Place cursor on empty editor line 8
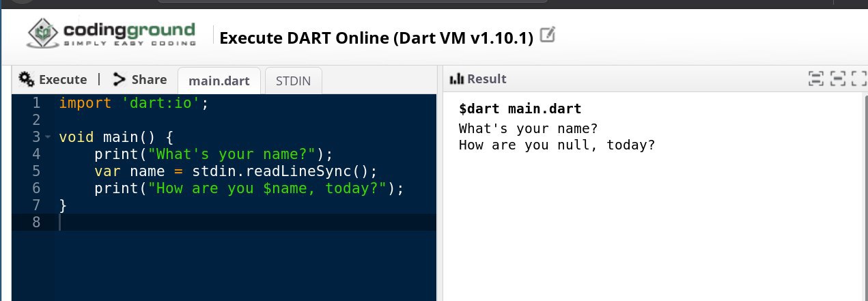 [246, 223]
